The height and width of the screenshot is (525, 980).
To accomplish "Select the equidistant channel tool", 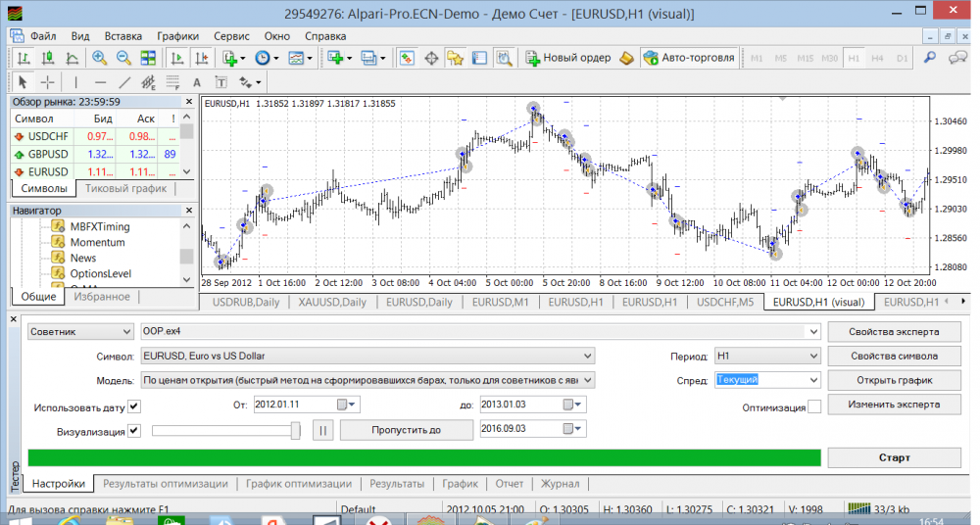I will click(148, 82).
